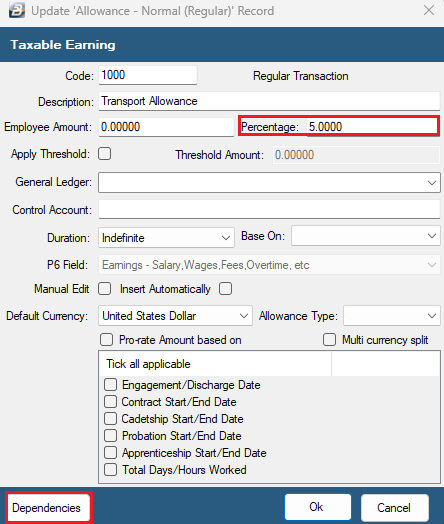Check Pro-rate Amount based on option
Viewport: 444px width, 524px height.
(x=107, y=340)
